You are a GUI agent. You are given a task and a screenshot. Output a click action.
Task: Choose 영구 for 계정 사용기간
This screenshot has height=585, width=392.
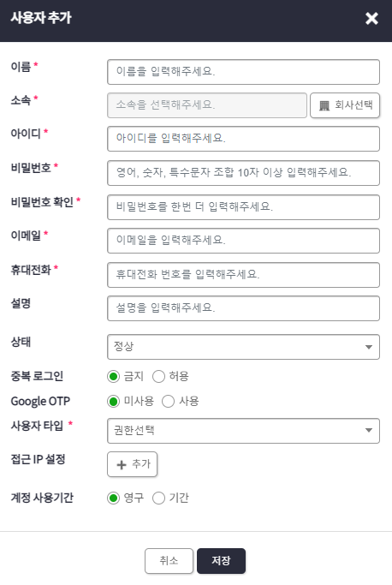[x=113, y=498]
